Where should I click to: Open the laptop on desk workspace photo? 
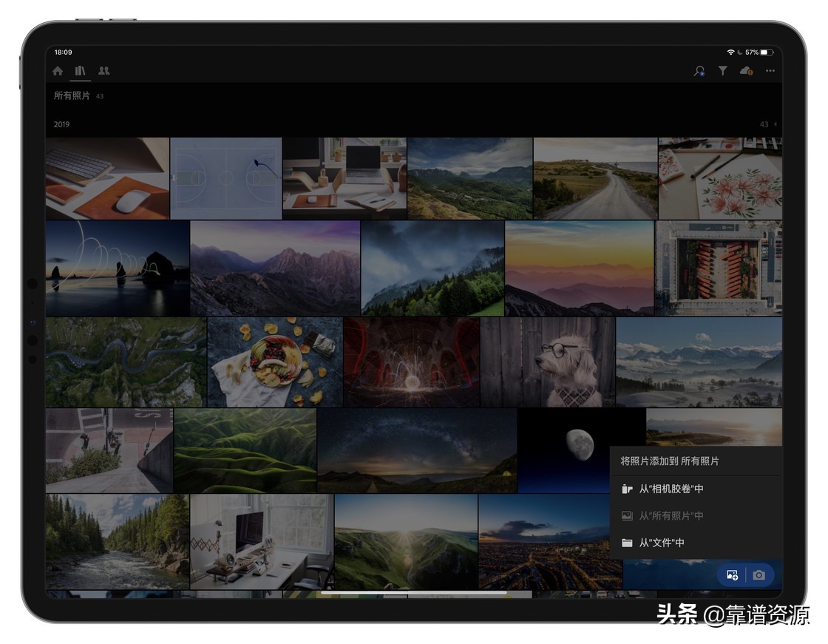345,179
